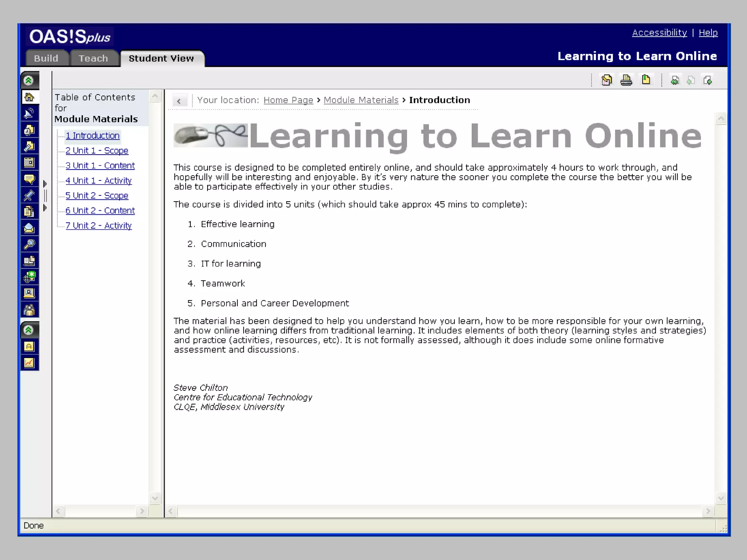Open the Discussions speech bubble icon
The image size is (747, 560).
(29, 179)
